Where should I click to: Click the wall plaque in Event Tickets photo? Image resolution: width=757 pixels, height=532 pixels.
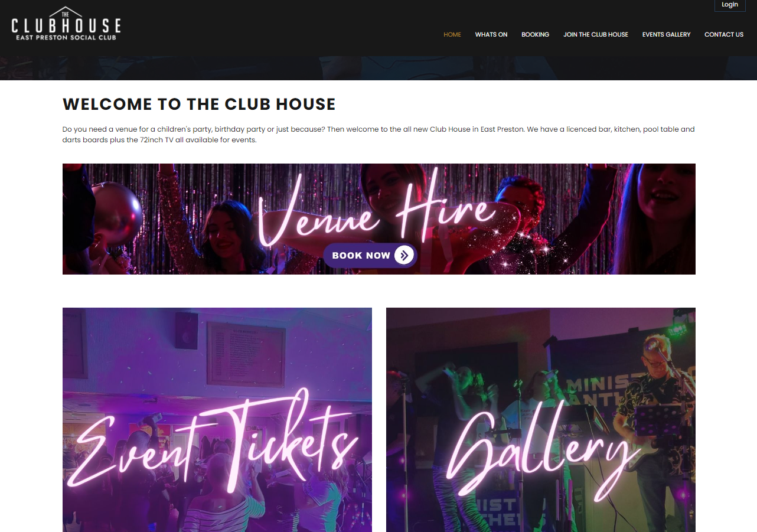(246, 354)
